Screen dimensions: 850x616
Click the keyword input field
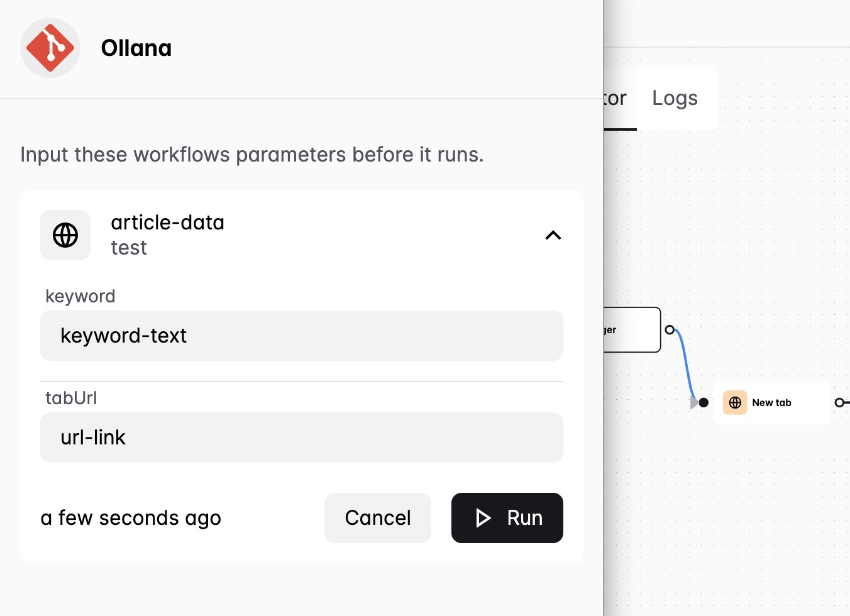302,336
